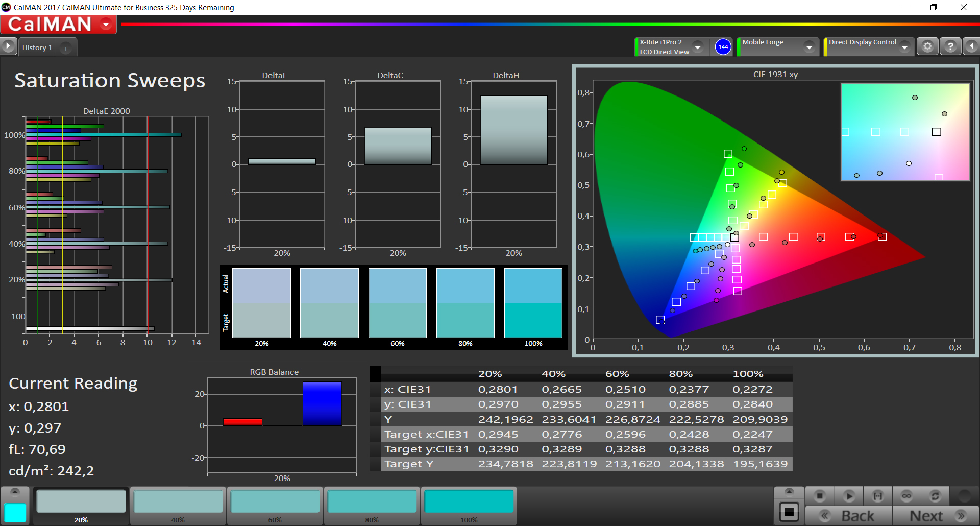This screenshot has width=980, height=526.
Task: Expand the pattern options up arrow
Action: coord(789,492)
